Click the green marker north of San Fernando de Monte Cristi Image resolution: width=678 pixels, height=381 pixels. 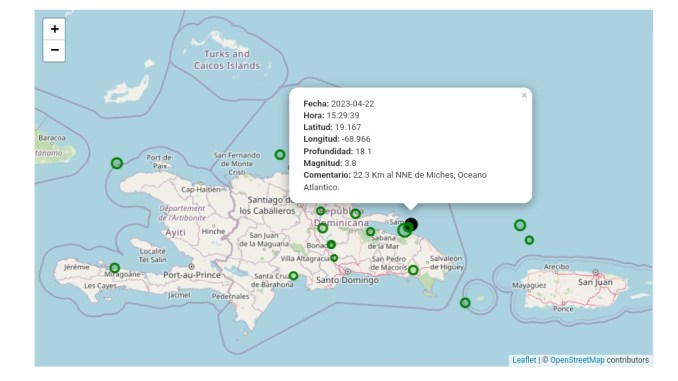(280, 154)
